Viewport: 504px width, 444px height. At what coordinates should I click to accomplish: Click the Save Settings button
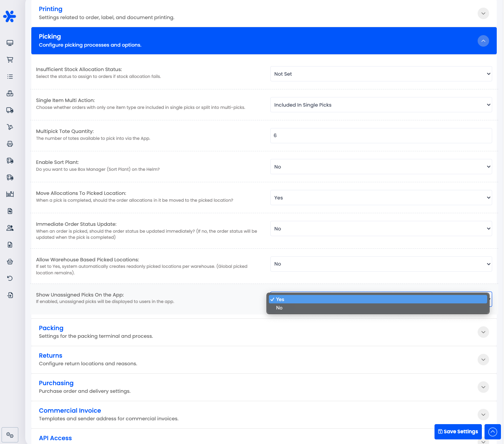coord(458,432)
